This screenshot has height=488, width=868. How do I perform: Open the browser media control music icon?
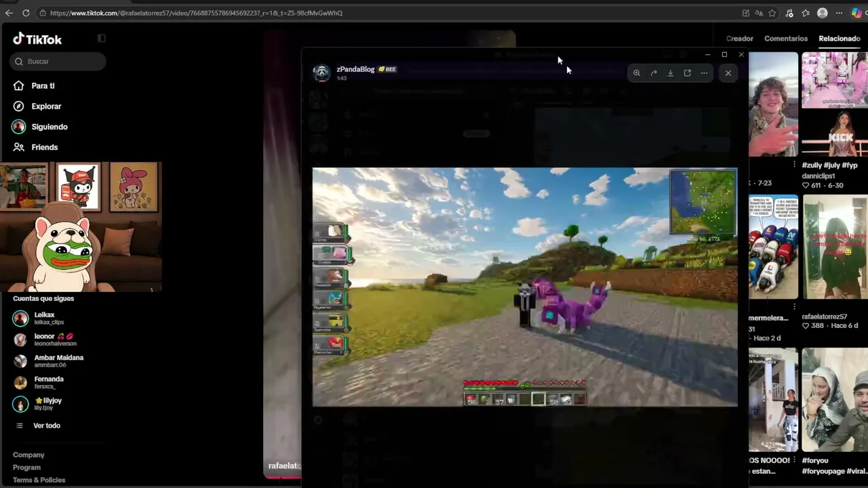click(x=789, y=13)
